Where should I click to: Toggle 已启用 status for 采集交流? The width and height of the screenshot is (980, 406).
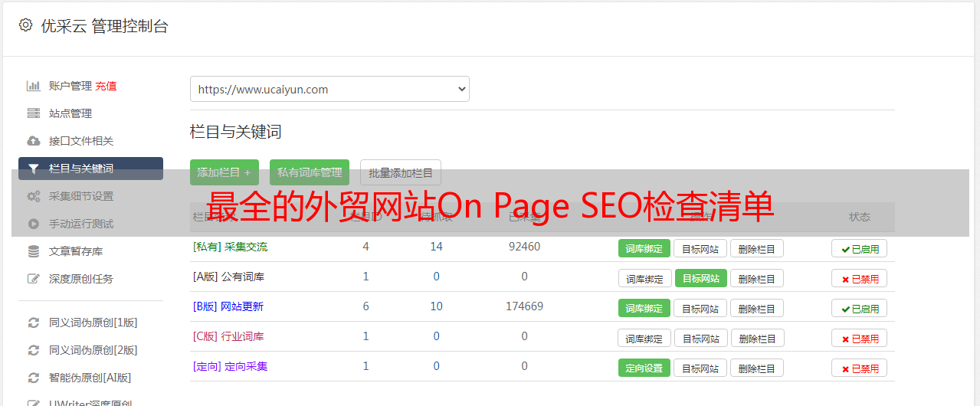[860, 248]
